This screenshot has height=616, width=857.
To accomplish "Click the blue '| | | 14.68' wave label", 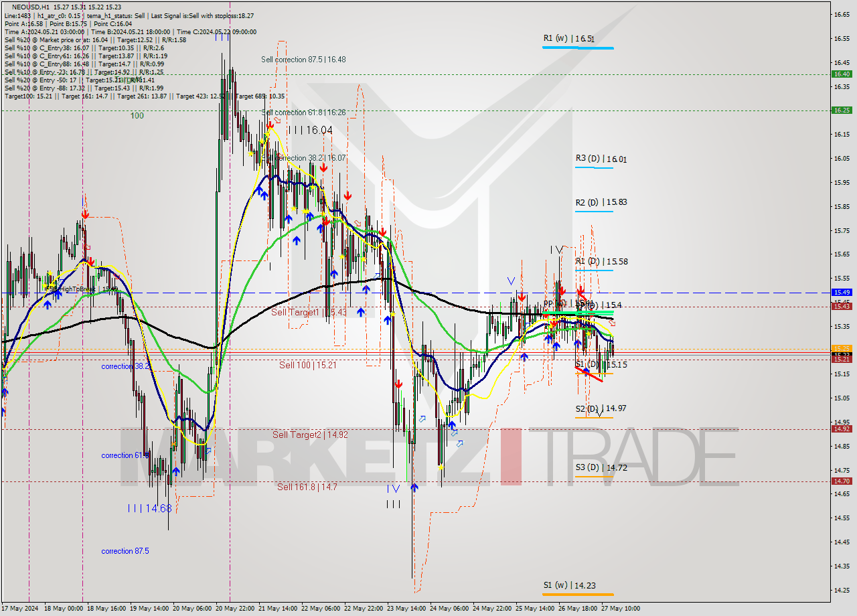I will click(150, 509).
